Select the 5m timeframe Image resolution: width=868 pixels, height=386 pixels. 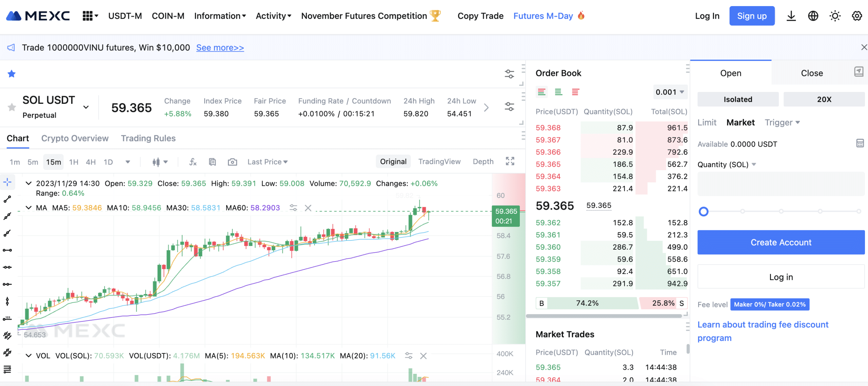click(x=33, y=162)
